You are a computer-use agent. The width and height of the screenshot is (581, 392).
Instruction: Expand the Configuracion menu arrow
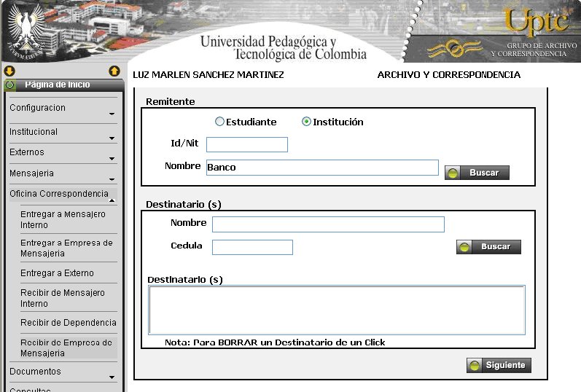click(x=112, y=114)
